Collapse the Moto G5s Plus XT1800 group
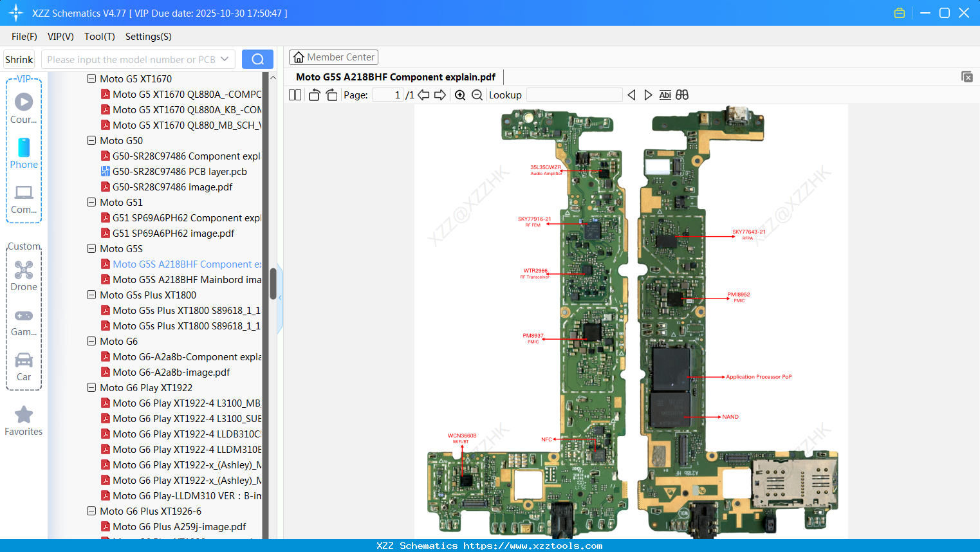This screenshot has height=552, width=980. tap(91, 295)
